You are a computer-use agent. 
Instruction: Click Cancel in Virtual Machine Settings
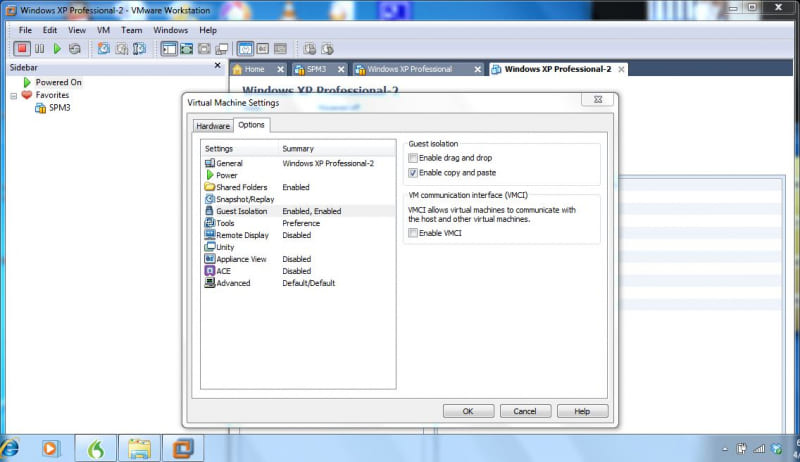(525, 411)
